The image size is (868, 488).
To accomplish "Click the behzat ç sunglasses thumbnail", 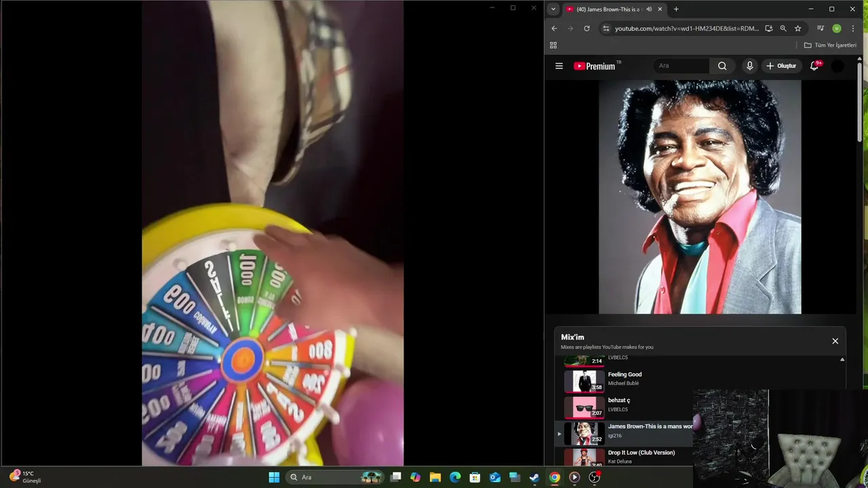I will click(x=584, y=407).
